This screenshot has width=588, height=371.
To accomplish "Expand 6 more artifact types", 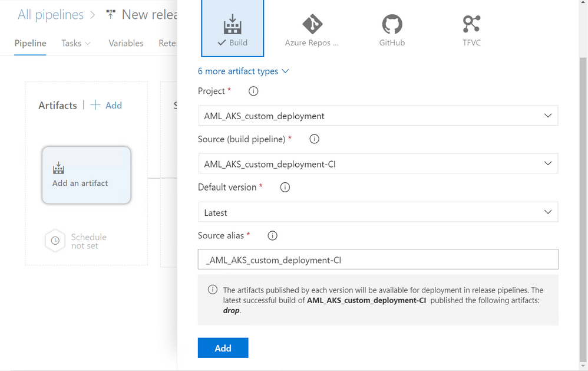I will [x=243, y=71].
